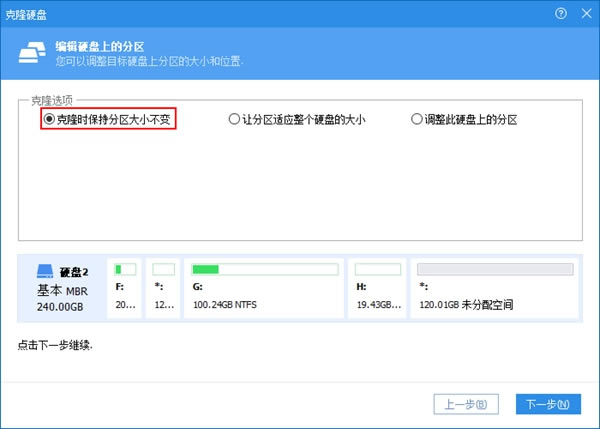Select the 120.01GB 未分配空间 block

click(494, 288)
